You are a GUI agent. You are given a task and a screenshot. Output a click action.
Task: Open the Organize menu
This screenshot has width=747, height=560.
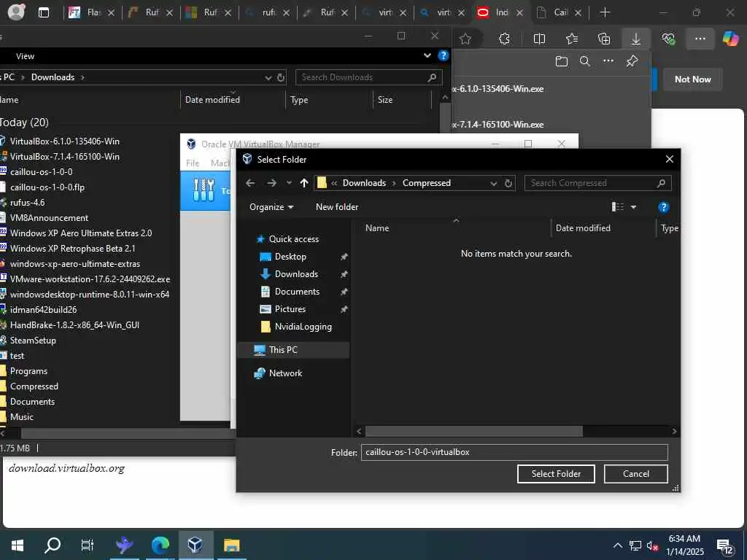[x=271, y=206]
